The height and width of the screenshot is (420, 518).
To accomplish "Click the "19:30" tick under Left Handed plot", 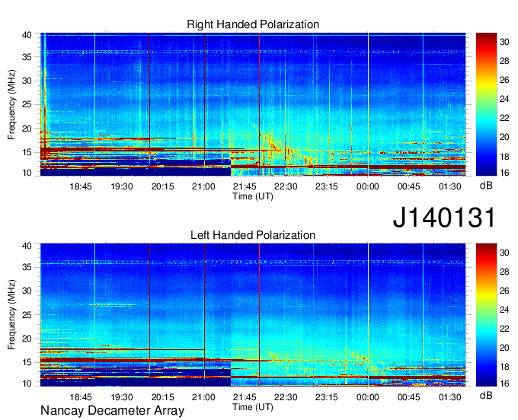I will point(122,397).
